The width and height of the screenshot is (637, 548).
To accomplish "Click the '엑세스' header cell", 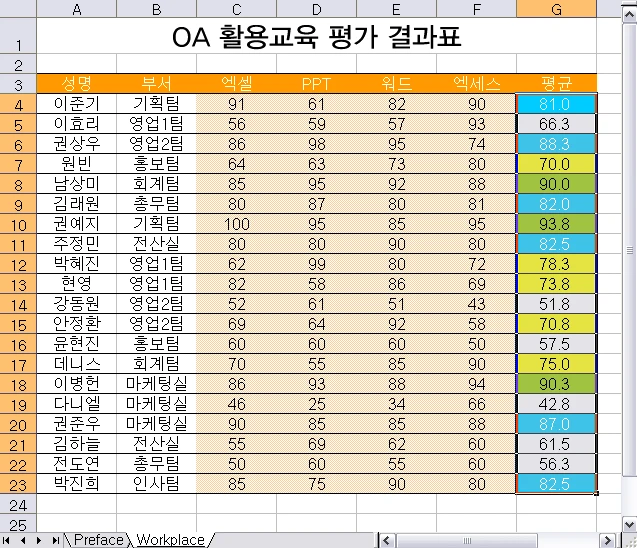I will 477,84.
